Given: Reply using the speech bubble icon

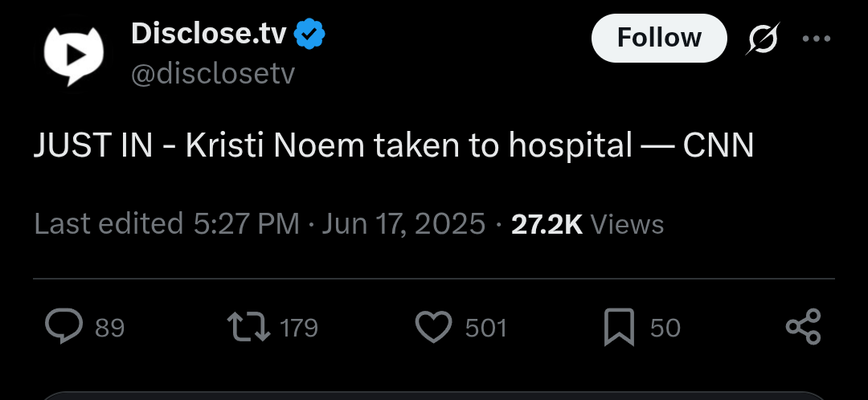Looking at the screenshot, I should [x=63, y=326].
